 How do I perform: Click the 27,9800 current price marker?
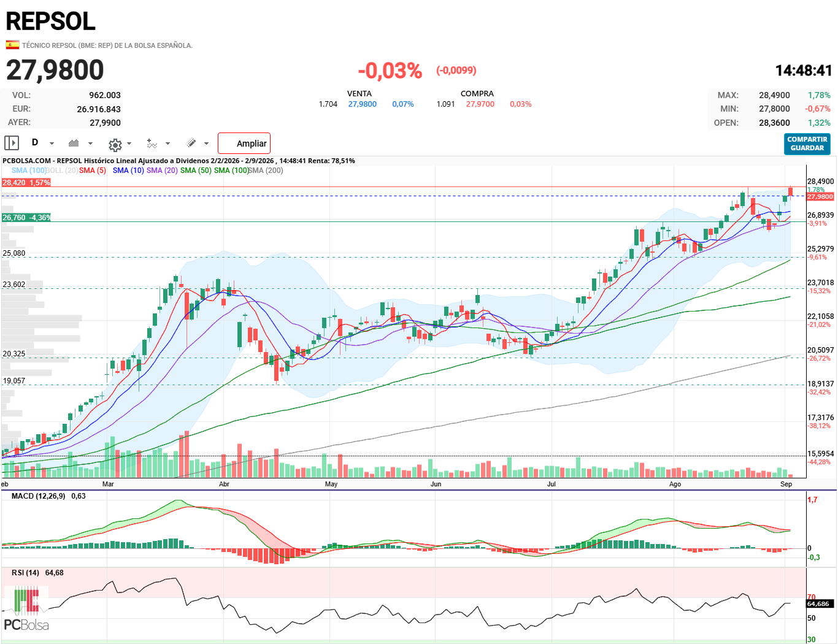pos(820,197)
